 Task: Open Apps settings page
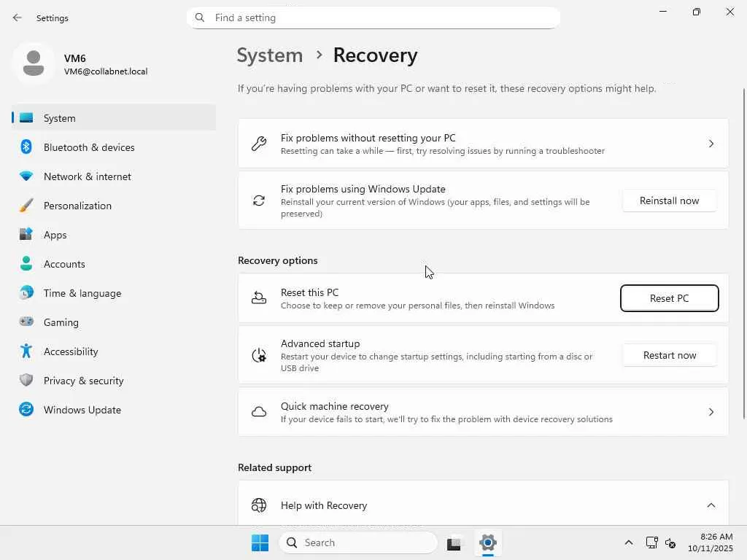114,234
